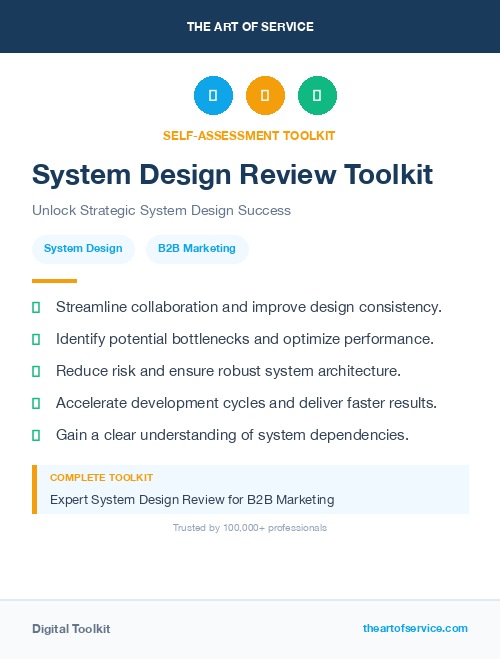Click Expert System Design Review for B2B Marketing
The image size is (500, 659).
tap(192, 500)
